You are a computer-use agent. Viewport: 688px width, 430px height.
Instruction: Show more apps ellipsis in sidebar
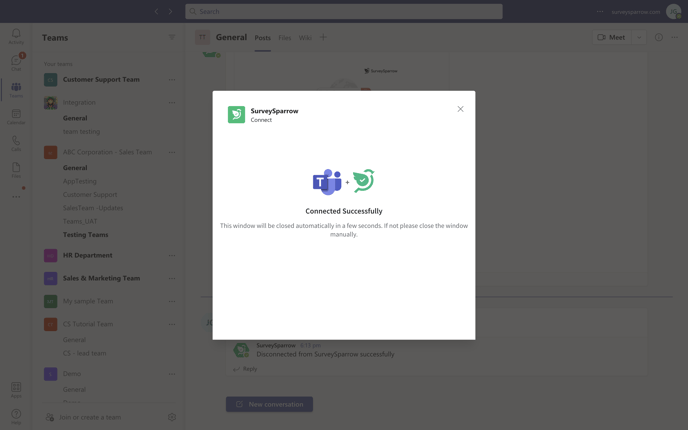point(16,197)
